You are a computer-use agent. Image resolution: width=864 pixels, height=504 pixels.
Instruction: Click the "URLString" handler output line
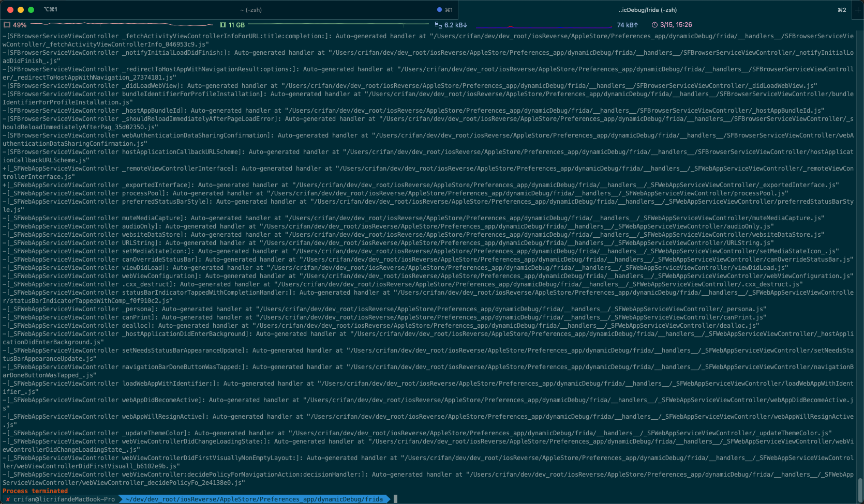click(388, 243)
